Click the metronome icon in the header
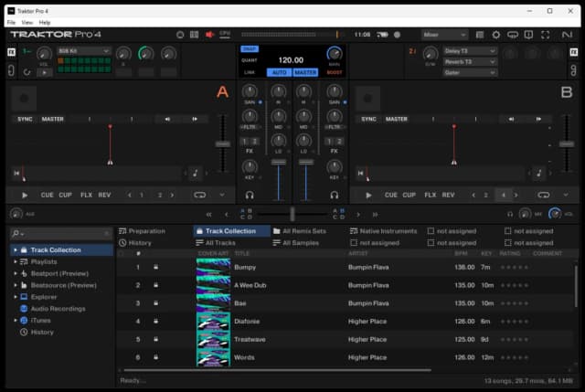This screenshot has height=392, width=585. point(180,35)
